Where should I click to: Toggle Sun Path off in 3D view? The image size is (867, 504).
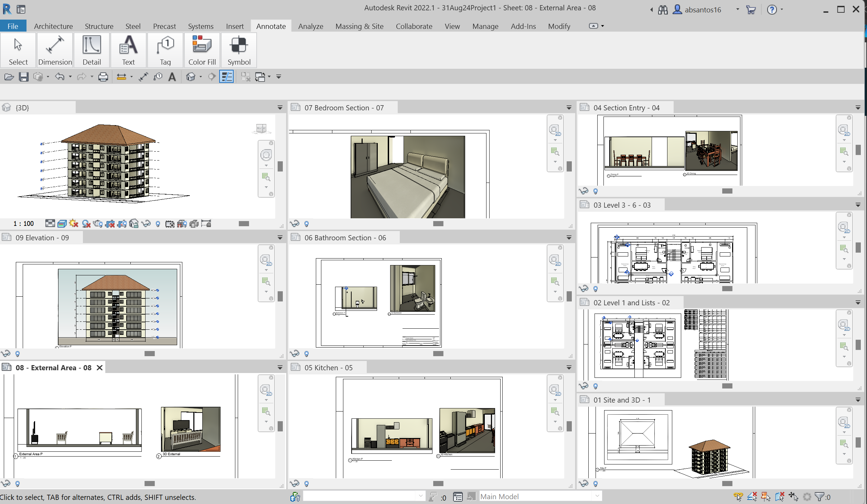74,224
